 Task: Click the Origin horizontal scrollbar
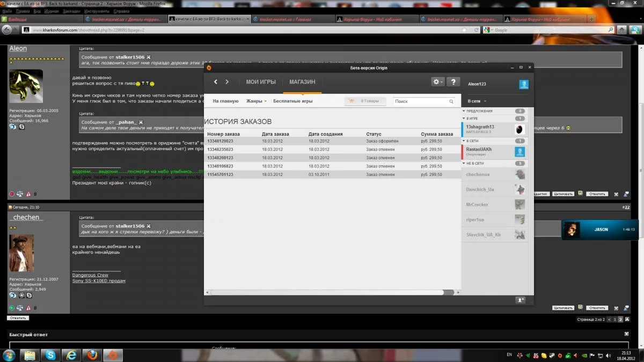tap(332, 292)
